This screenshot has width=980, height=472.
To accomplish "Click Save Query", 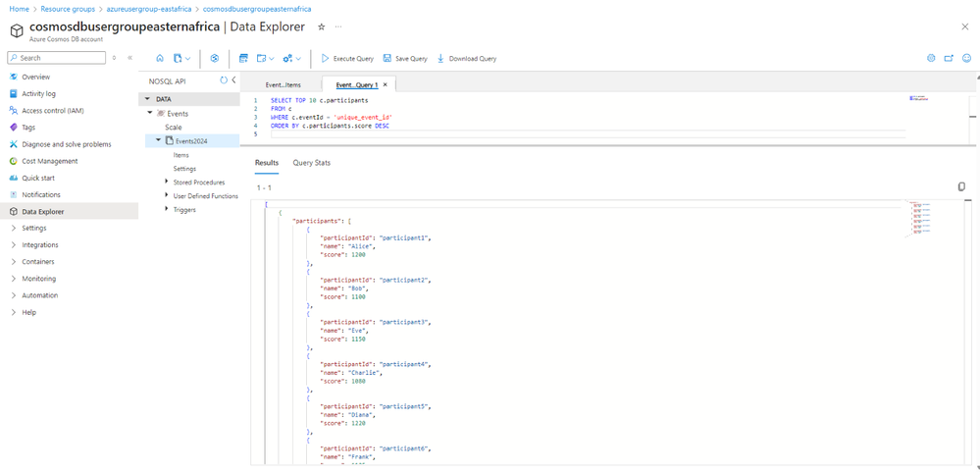I will [x=405, y=58].
